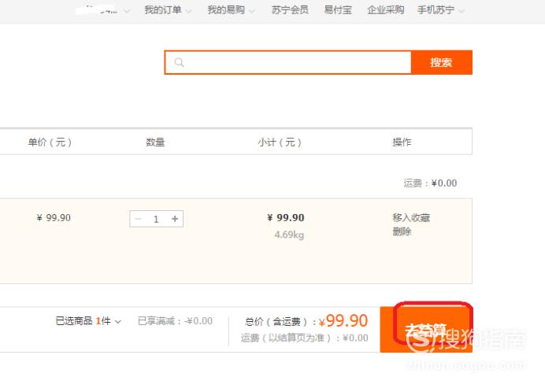Click the bold subtotal ¥ 99.90
The height and width of the screenshot is (392, 545).
click(286, 218)
